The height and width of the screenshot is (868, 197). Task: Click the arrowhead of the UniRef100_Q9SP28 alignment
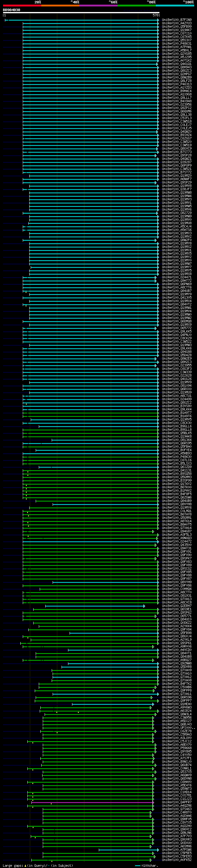click(155, 156)
